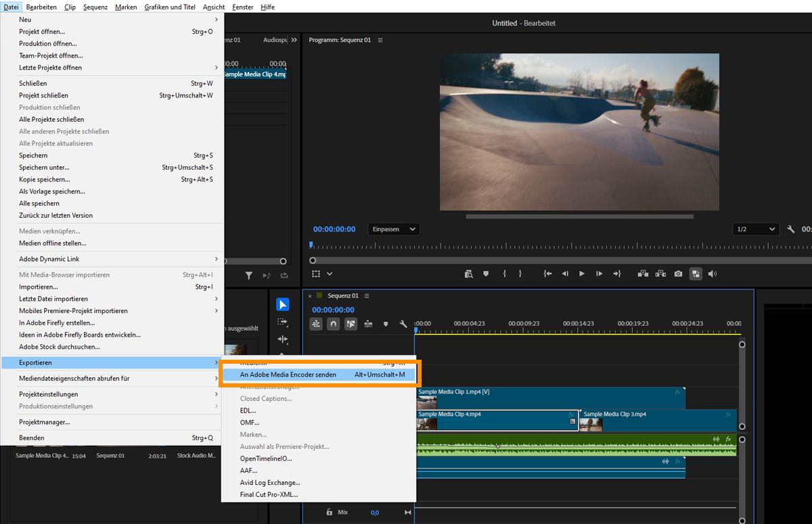
Task: Open Sequenz 01 timeline panel menu
Action: tap(366, 296)
